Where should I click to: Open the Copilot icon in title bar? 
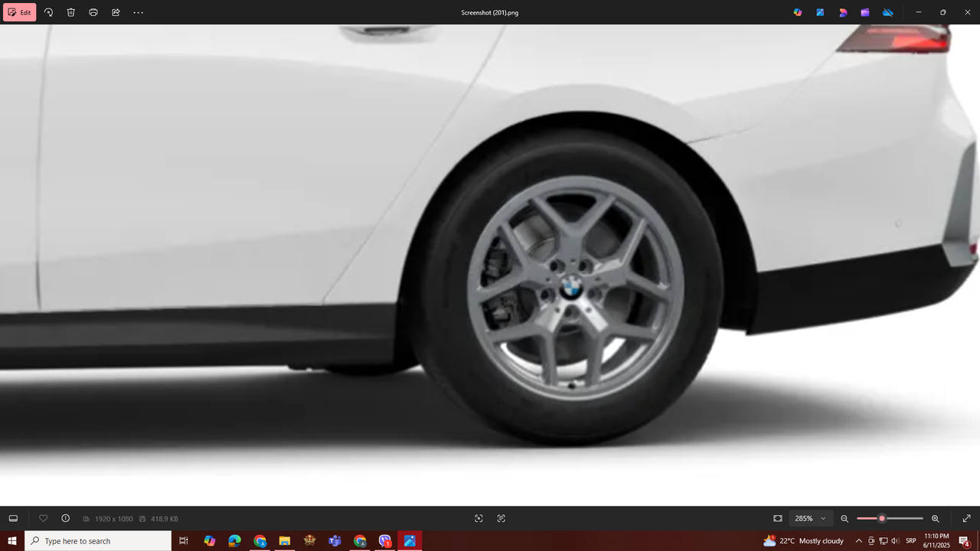[798, 12]
